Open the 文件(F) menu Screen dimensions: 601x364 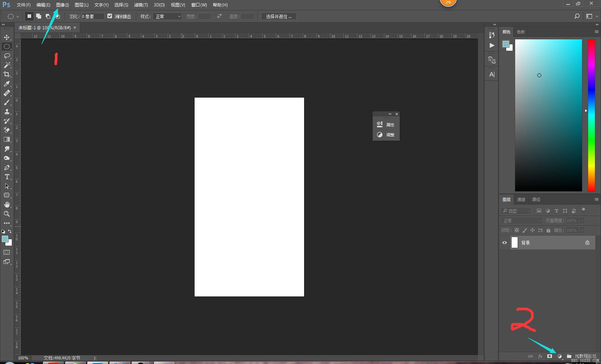pyautogui.click(x=24, y=5)
